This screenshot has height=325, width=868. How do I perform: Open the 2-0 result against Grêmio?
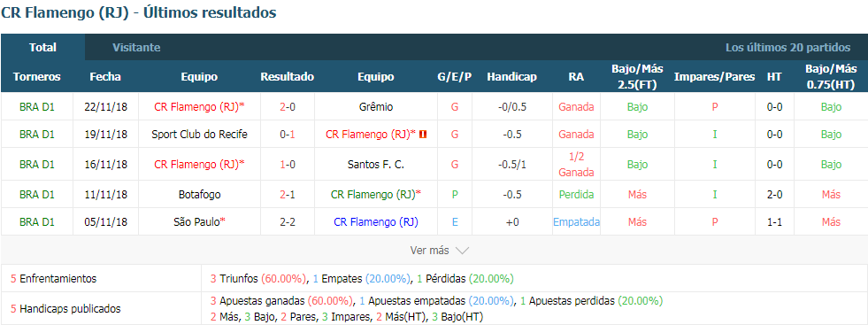click(288, 107)
